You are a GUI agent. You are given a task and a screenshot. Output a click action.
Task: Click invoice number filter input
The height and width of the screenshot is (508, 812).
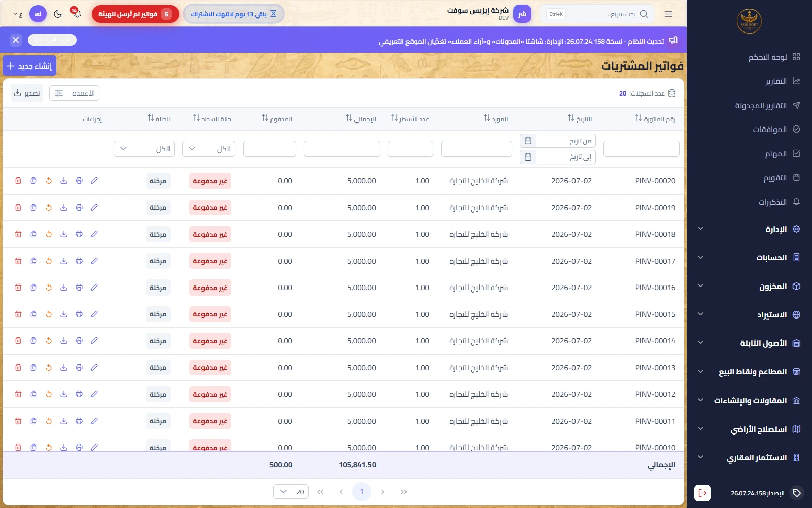click(x=641, y=149)
